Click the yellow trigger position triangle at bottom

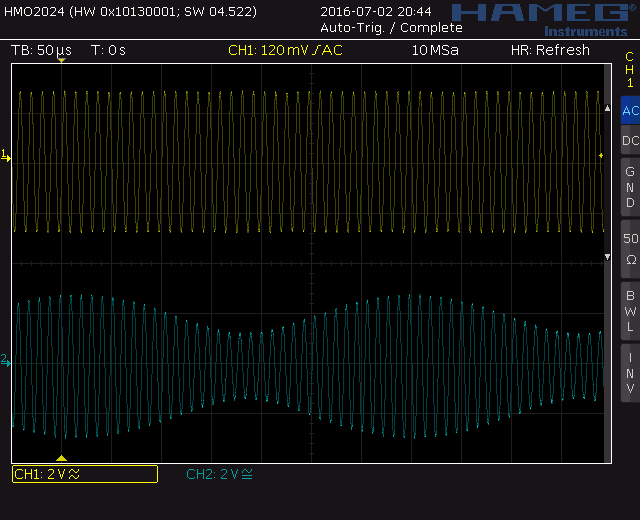click(x=61, y=458)
